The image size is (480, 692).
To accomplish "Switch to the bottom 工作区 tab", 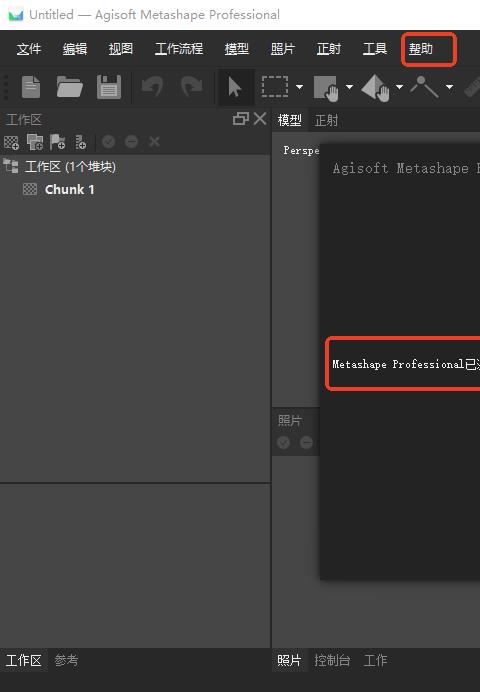I will tap(24, 660).
